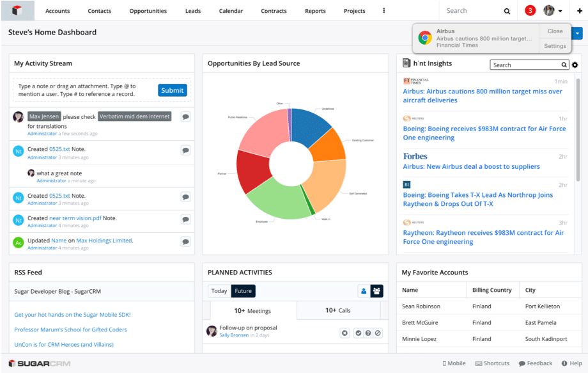Viewport: 588px width, 373px height.
Task: Click the hint Insights search field
Action: 525,65
